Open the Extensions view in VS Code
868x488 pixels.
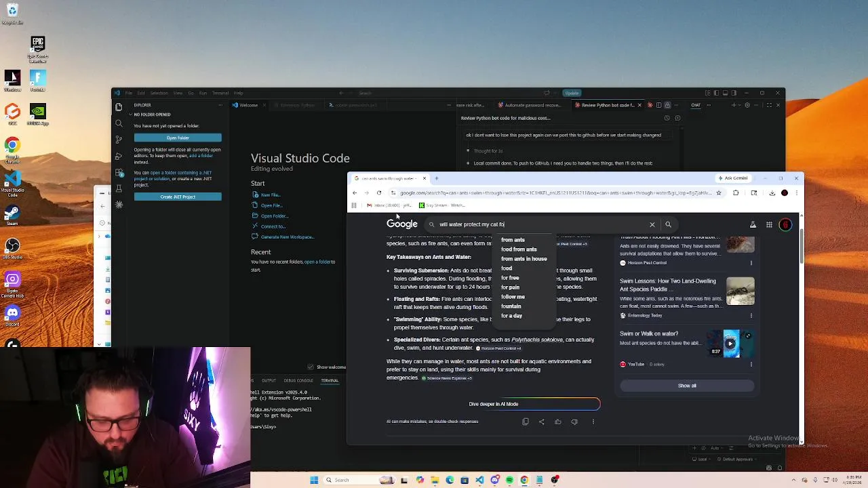coord(119,172)
